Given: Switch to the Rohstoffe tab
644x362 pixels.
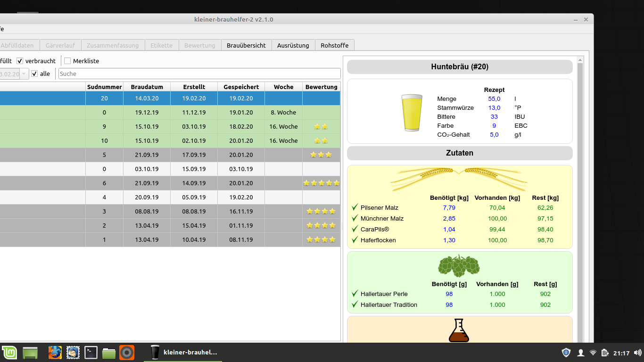Looking at the screenshot, I should [334, 45].
